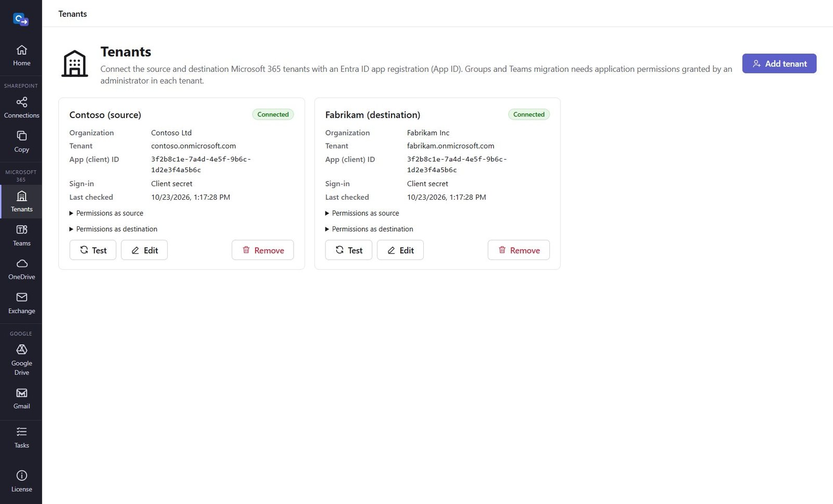Viewport: 833px width, 504px height.
Task: Click the Contoso (source) card title
Action: 105,115
